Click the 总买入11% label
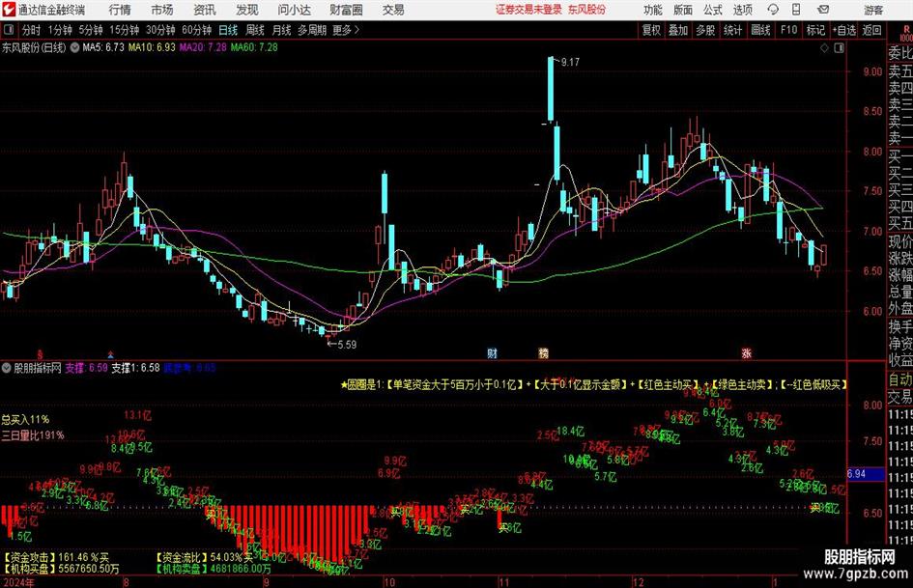The height and width of the screenshot is (588, 913). (x=25, y=419)
